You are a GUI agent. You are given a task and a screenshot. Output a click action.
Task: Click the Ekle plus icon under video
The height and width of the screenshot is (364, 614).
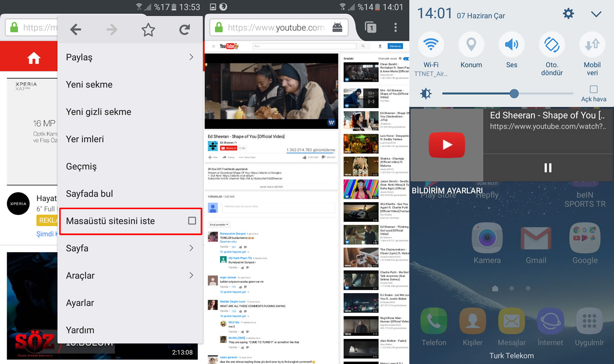click(210, 158)
